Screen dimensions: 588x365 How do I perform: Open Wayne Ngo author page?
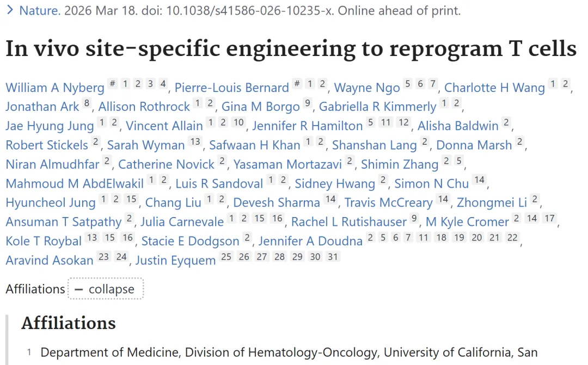[x=367, y=88]
